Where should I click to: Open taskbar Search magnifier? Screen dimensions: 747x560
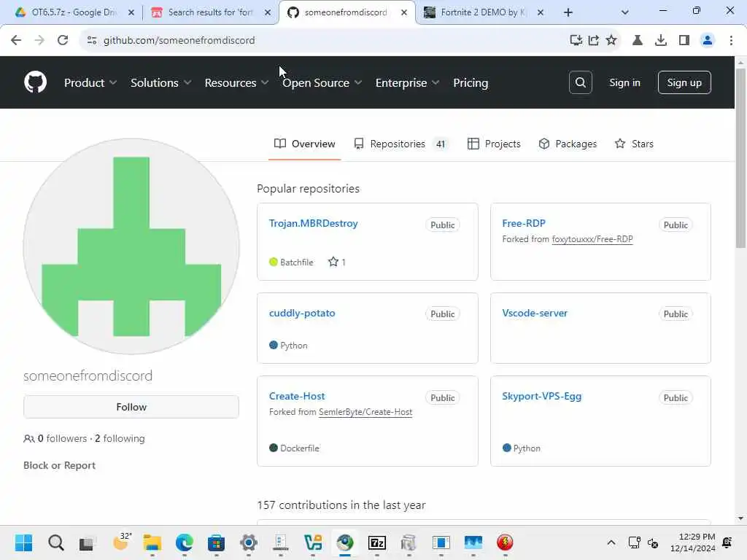[x=55, y=542]
